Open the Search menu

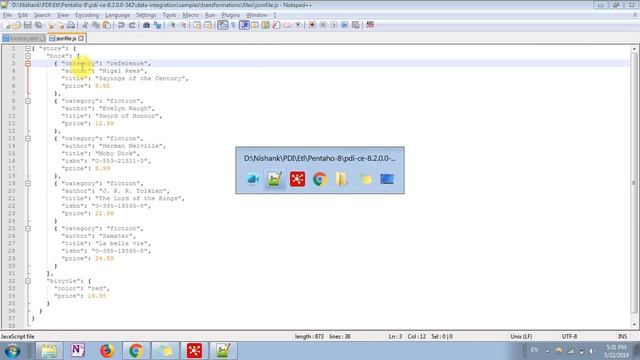[x=42, y=15]
